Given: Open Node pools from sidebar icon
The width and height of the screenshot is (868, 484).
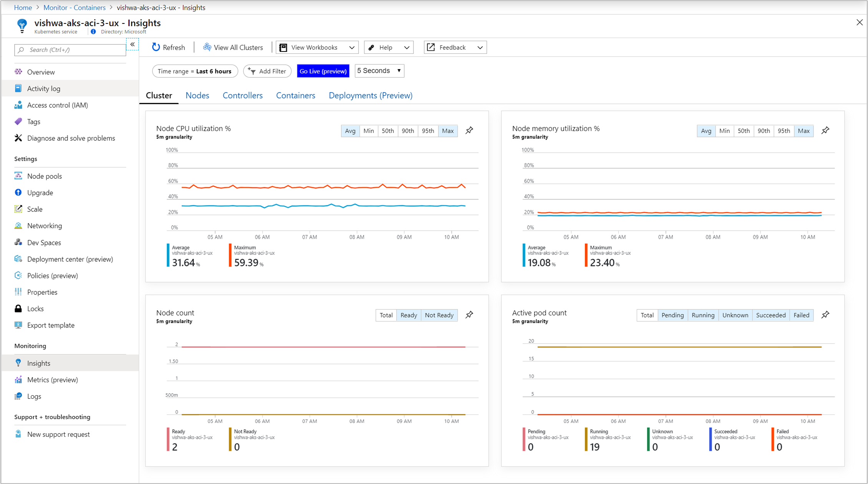Looking at the screenshot, I should coord(18,176).
